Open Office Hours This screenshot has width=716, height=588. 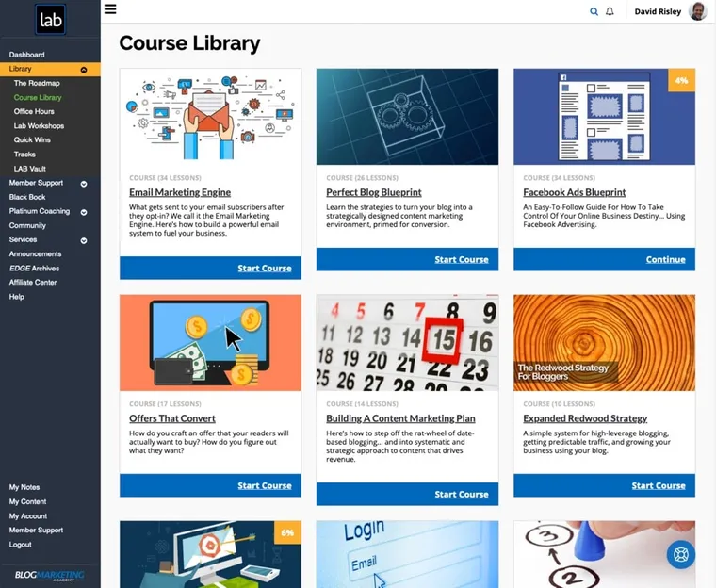pyautogui.click(x=34, y=111)
